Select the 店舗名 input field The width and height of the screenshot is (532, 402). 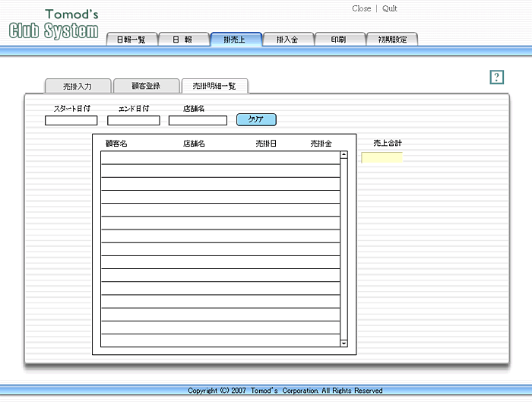(x=198, y=120)
